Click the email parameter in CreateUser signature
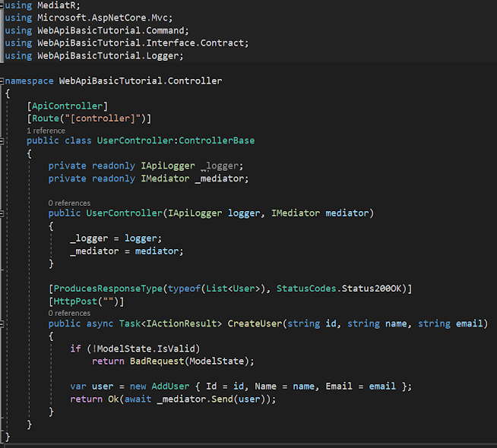 (469, 323)
